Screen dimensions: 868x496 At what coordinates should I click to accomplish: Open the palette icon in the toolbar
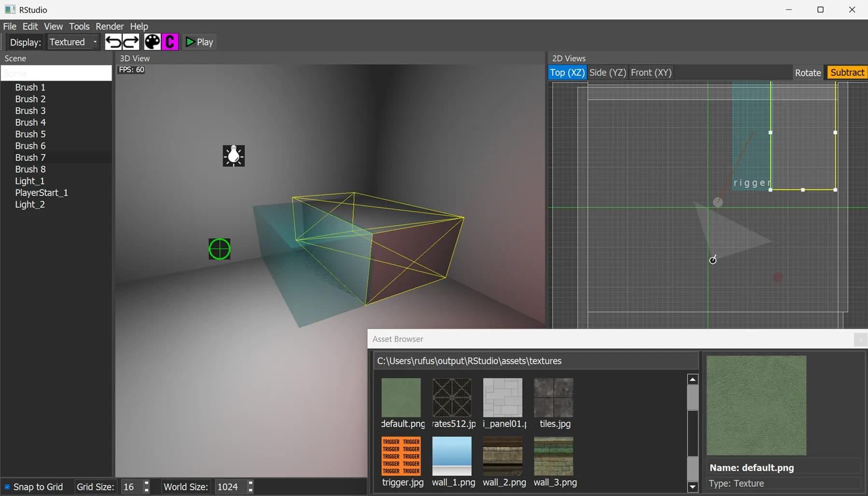[152, 41]
